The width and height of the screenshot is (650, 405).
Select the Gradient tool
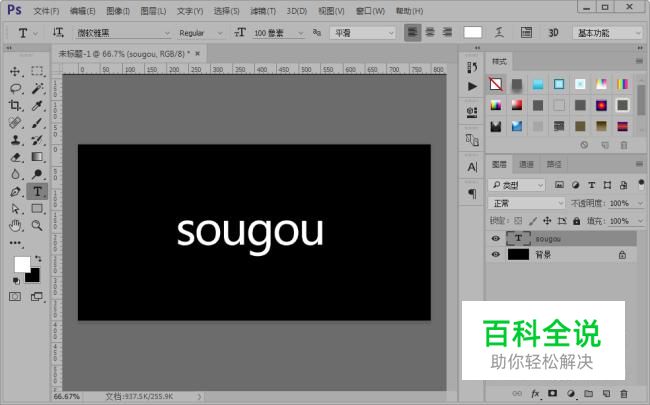click(x=37, y=157)
